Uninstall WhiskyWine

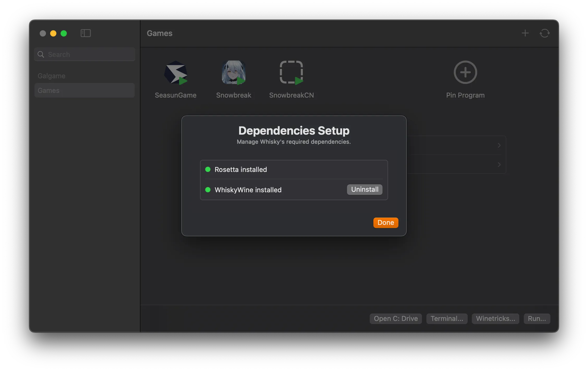click(364, 189)
